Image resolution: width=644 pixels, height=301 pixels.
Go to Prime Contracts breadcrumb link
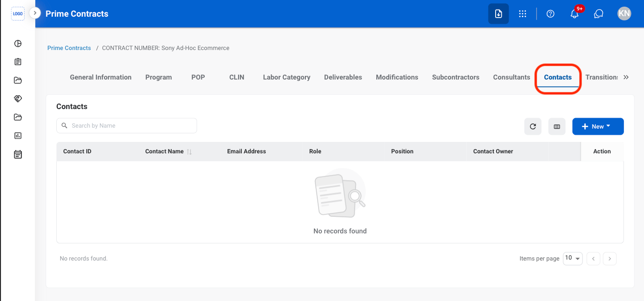[x=69, y=48]
